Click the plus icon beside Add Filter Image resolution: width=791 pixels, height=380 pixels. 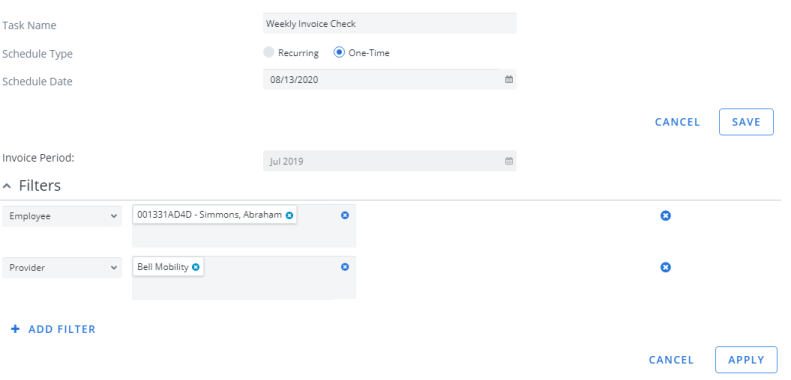[x=16, y=329]
